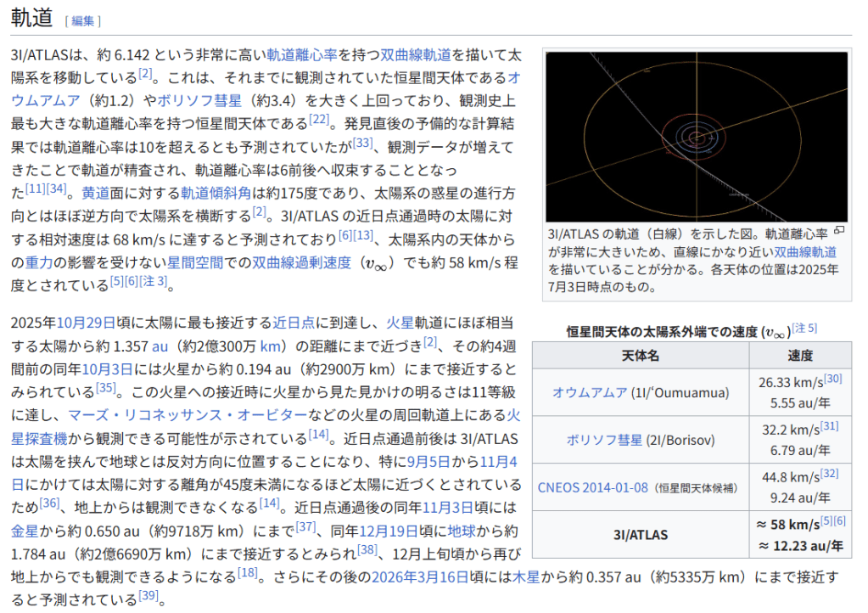
Task: Select the 12月19日 date link
Action: click(386, 531)
